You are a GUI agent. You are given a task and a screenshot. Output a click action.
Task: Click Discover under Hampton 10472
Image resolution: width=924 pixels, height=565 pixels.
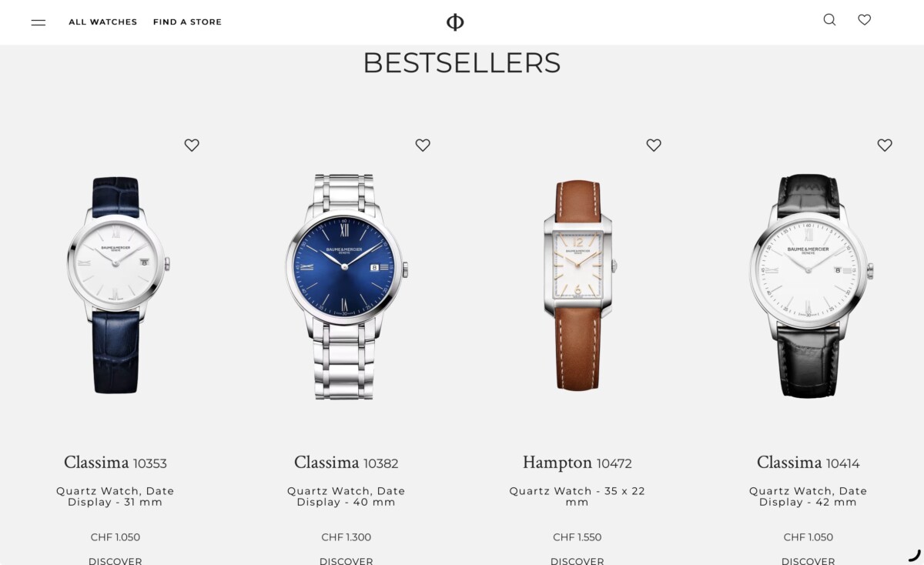(577, 560)
